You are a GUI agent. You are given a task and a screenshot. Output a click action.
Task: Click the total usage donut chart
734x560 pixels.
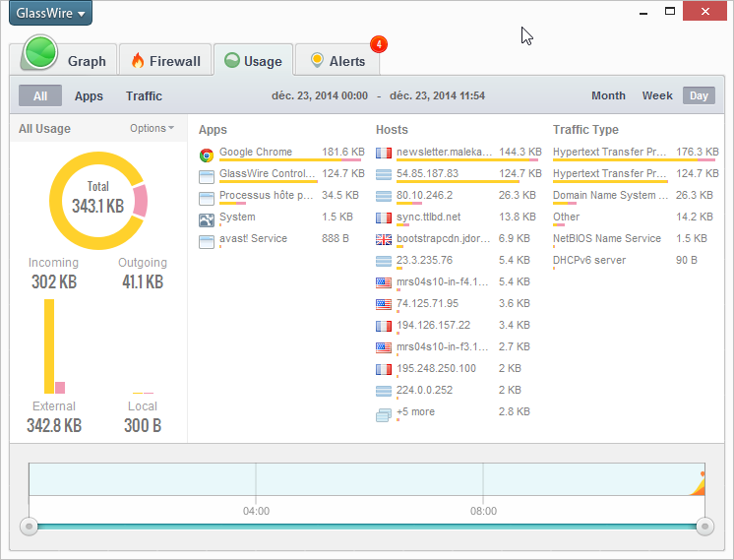98,201
